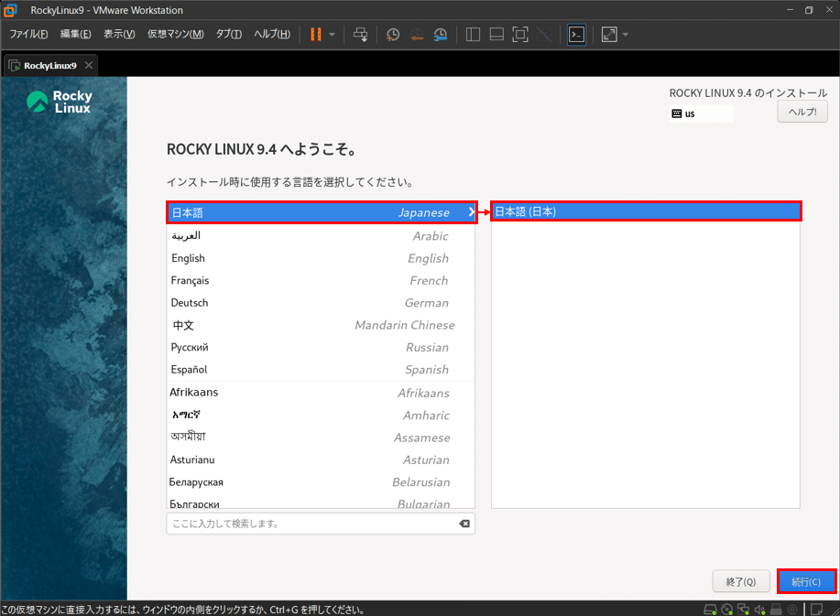Image resolution: width=840 pixels, height=616 pixels.
Task: Open the power options dropdown arrow beside pause
Action: click(333, 35)
